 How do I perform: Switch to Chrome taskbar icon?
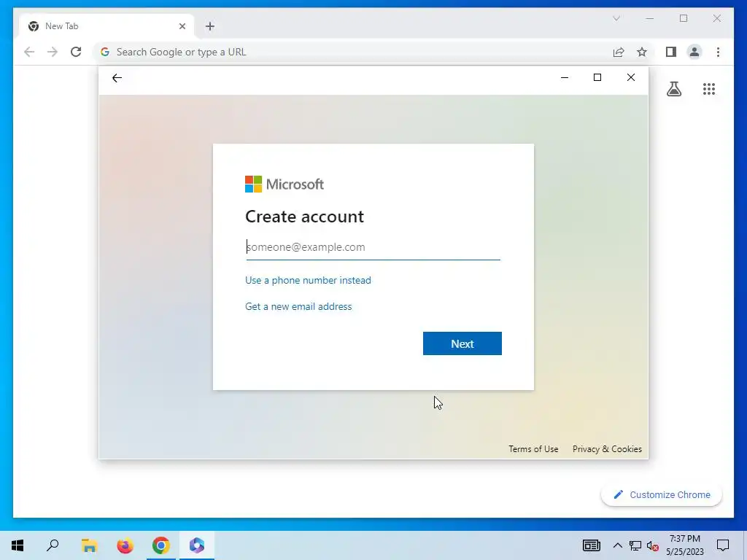161,545
